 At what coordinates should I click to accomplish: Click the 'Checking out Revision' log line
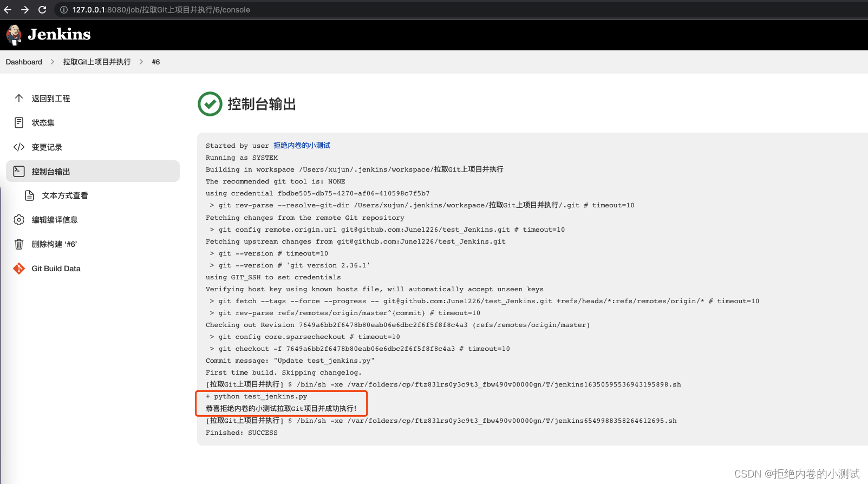397,325
